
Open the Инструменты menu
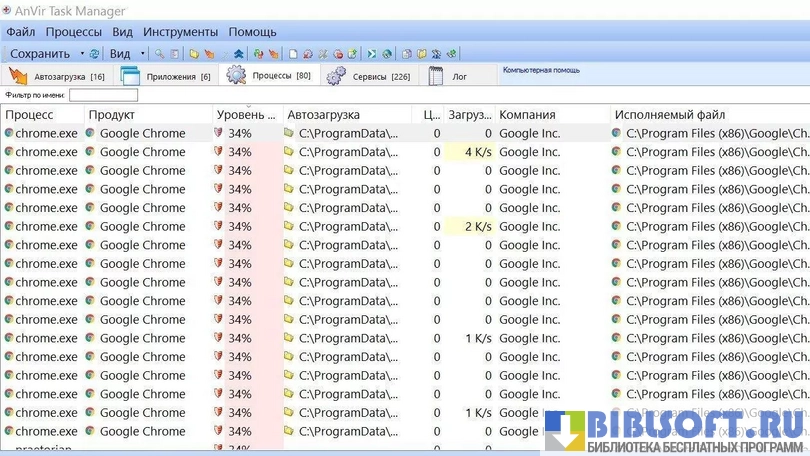pos(180,32)
